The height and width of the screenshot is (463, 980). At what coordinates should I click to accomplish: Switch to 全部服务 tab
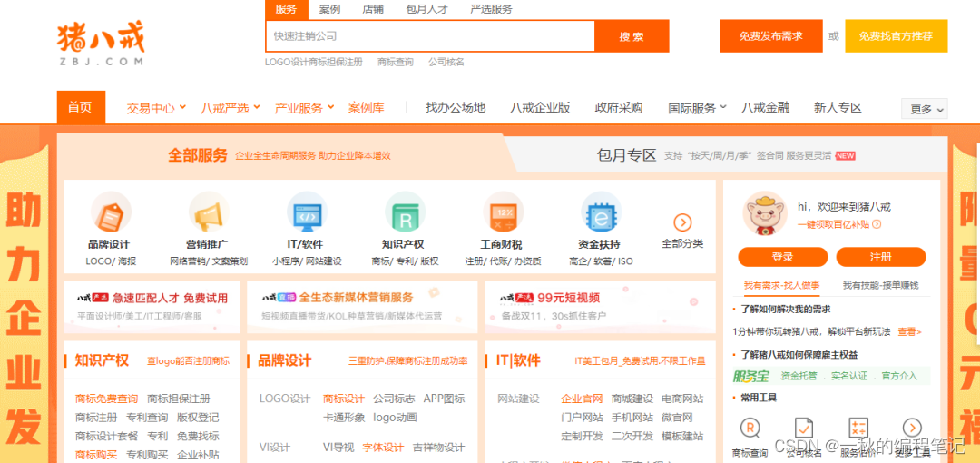197,156
